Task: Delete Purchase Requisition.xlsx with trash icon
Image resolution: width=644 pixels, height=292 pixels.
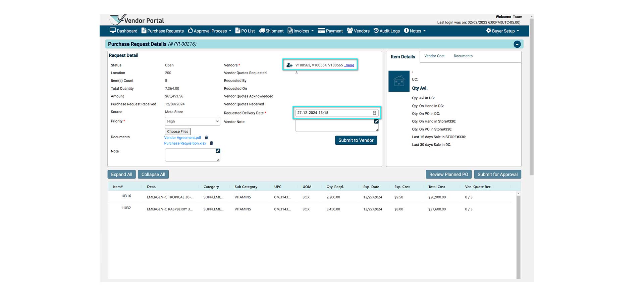Action: [x=211, y=143]
